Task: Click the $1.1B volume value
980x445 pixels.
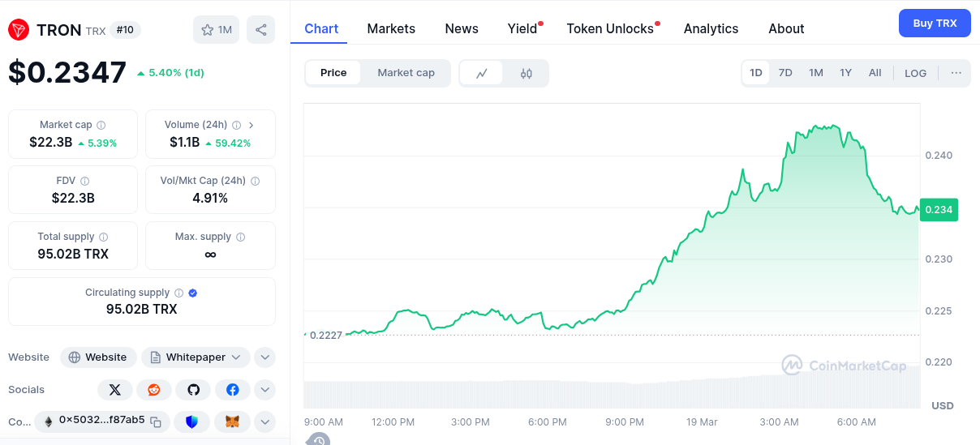Action: tap(185, 143)
